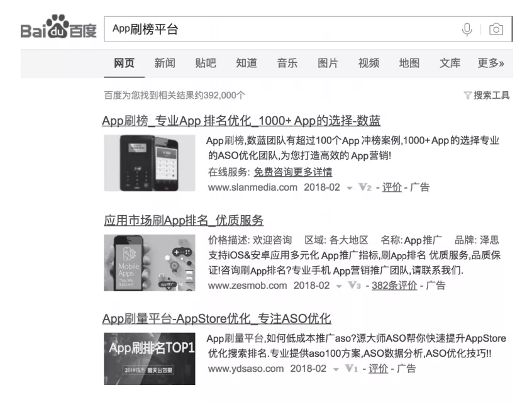Click V1 credit badge for ydsaso result
The width and height of the screenshot is (532, 402).
pos(351,369)
